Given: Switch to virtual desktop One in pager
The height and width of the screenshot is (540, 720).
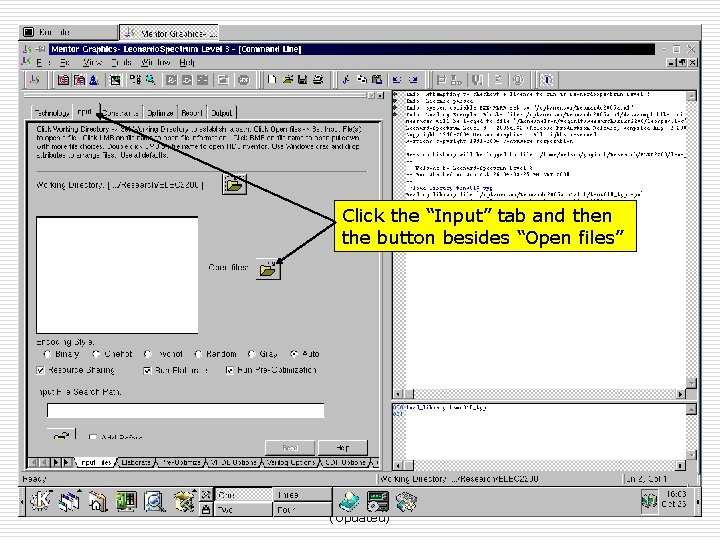Looking at the screenshot, I should pos(244,495).
